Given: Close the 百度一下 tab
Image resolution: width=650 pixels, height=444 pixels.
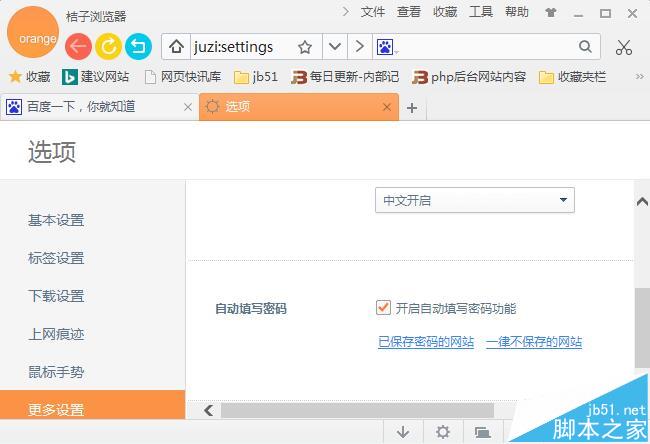Looking at the screenshot, I should coord(188,107).
